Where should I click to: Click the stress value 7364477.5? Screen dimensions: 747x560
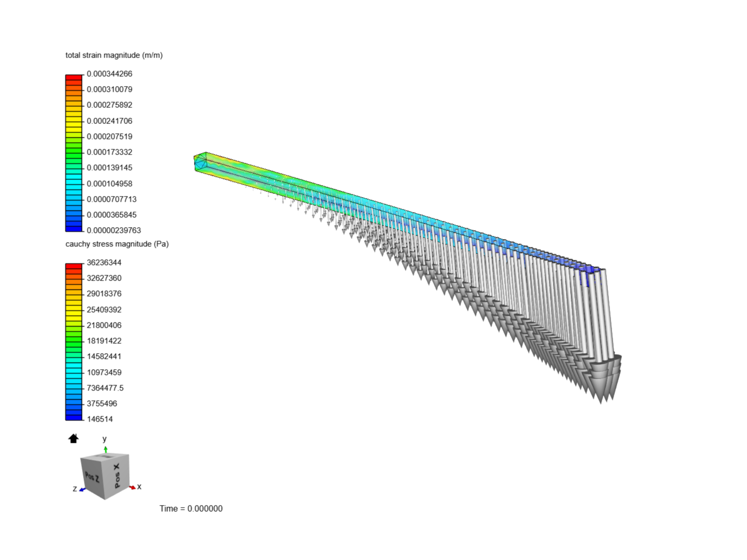point(105,388)
